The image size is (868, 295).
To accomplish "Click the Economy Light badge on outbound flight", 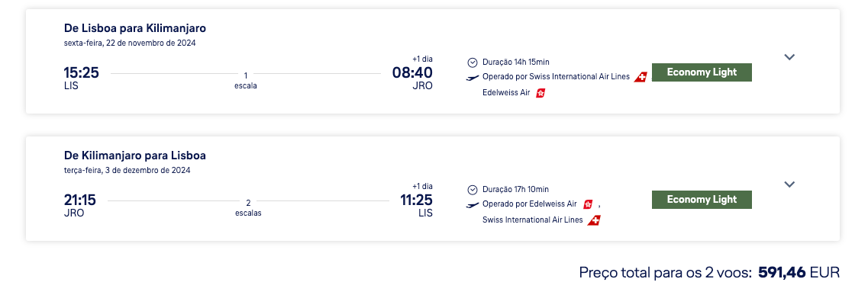I will point(702,72).
